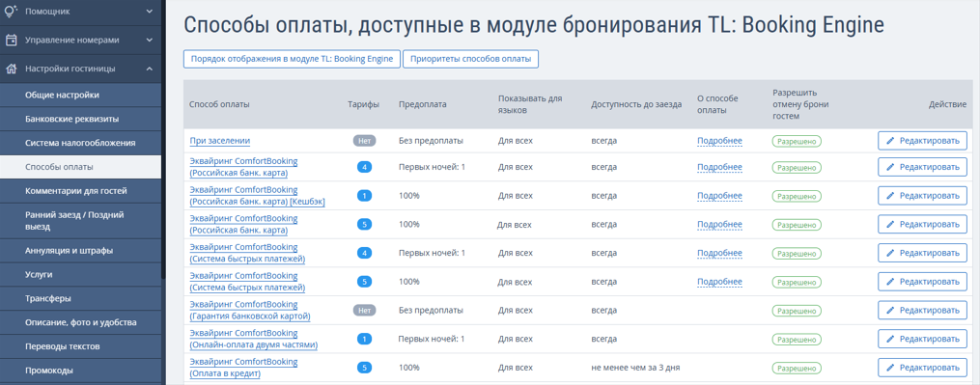
Task: Click Без предоплаты in the При заселении row
Action: pyautogui.click(x=432, y=141)
